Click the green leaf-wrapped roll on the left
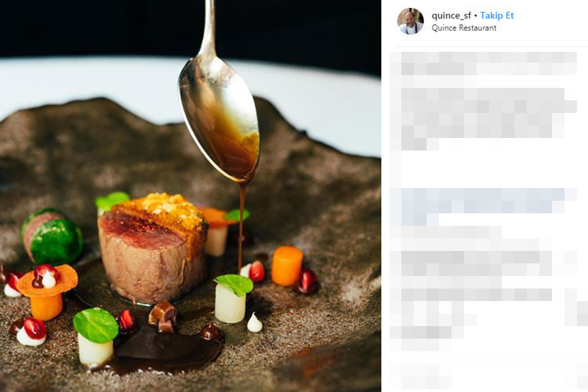 [52, 236]
